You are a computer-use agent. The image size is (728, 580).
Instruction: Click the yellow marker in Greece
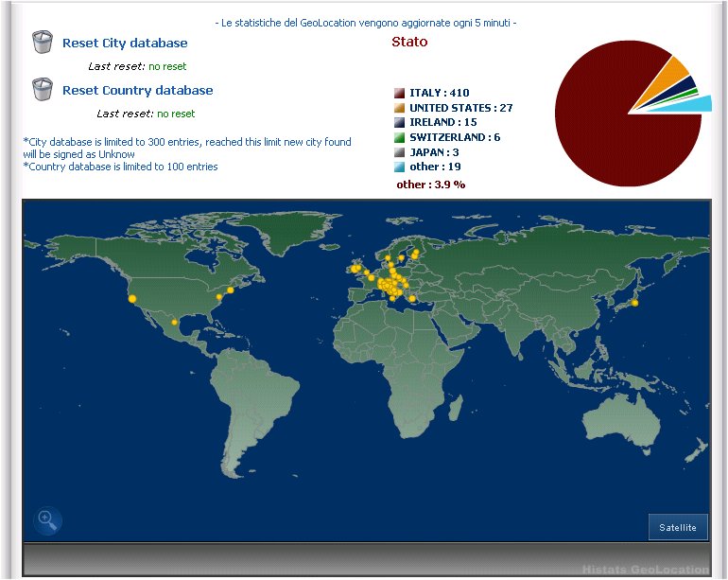(412, 298)
